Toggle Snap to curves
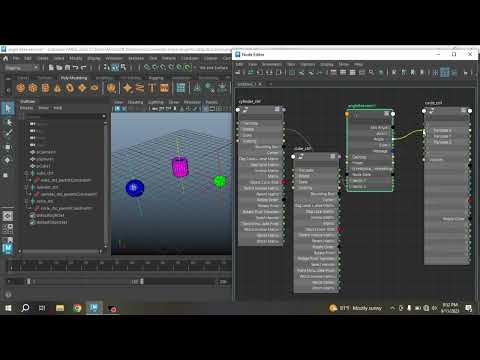The image size is (480, 360). 155,68
